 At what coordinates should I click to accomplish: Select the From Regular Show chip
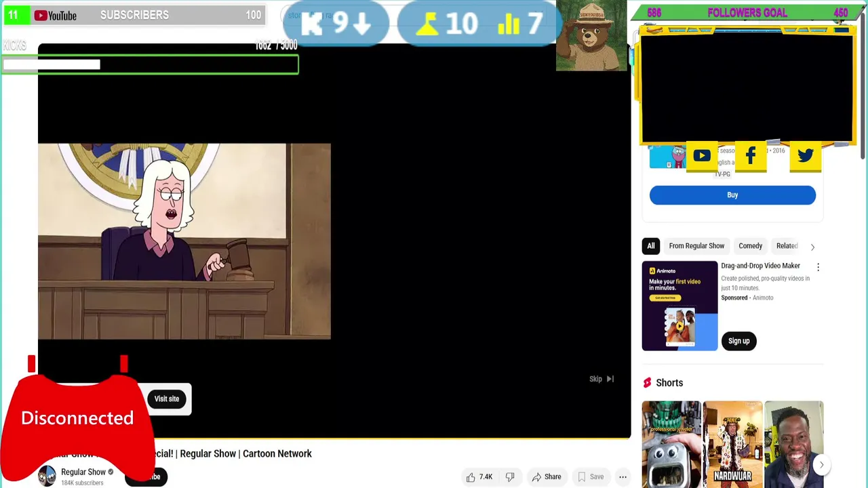(696, 246)
